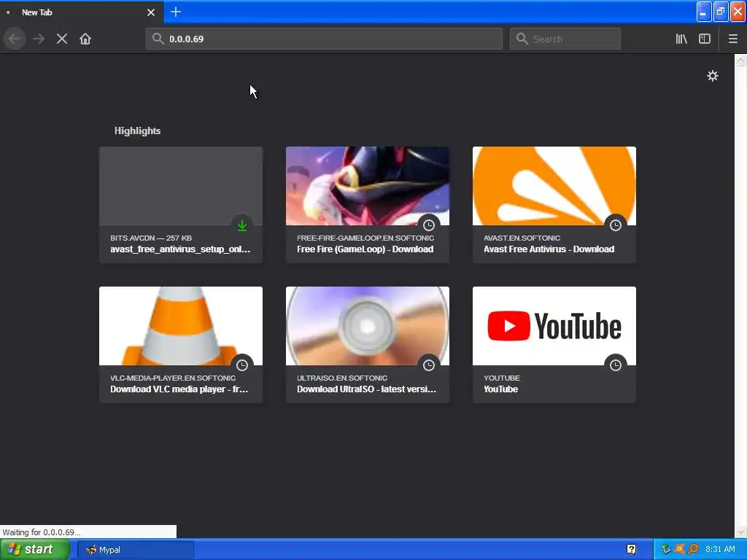The image size is (747, 560).
Task: Open New Tab preferences with the gear icon
Action: (712, 76)
